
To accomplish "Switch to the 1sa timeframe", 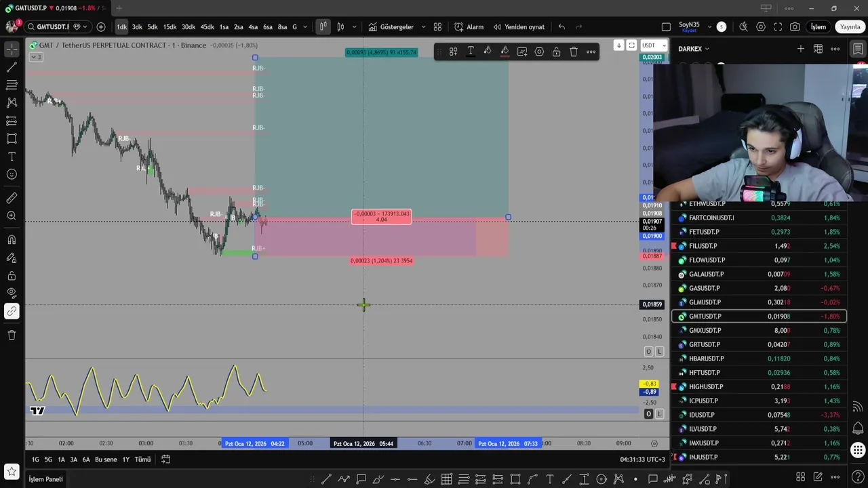I will click(x=224, y=27).
